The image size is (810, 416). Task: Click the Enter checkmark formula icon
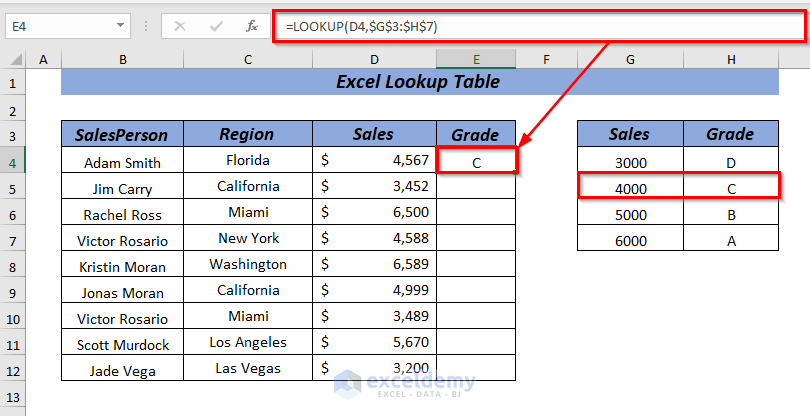tap(216, 26)
